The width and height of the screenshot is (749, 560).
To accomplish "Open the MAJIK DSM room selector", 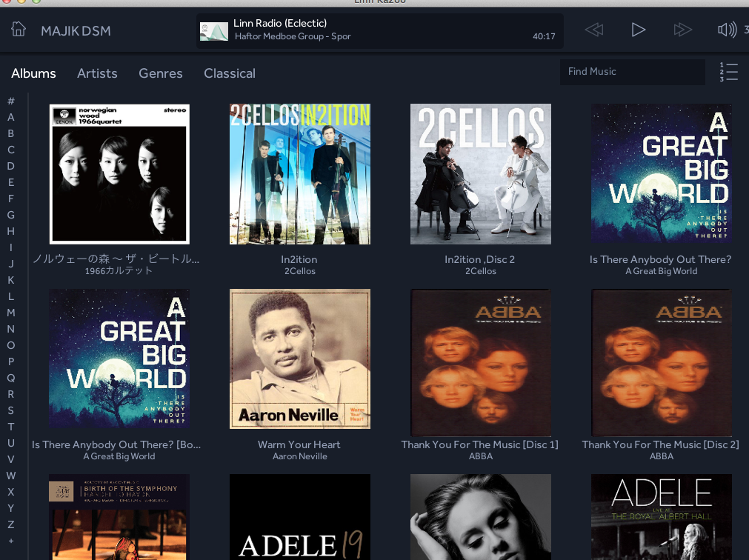I will coord(76,31).
